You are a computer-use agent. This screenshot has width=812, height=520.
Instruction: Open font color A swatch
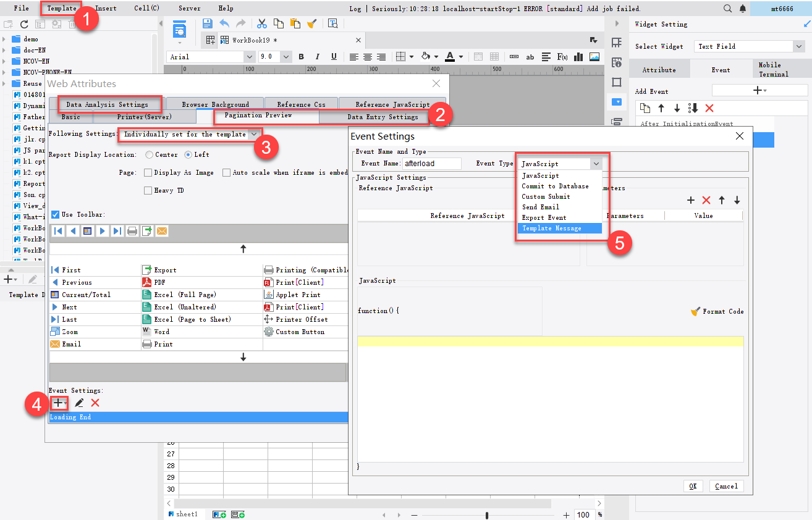click(x=449, y=57)
